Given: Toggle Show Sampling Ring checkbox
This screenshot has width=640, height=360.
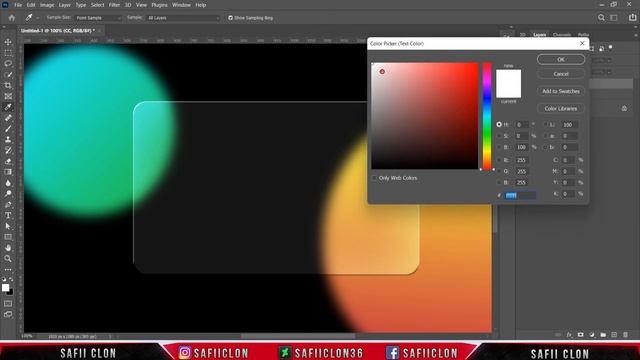Looking at the screenshot, I should click(x=231, y=18).
